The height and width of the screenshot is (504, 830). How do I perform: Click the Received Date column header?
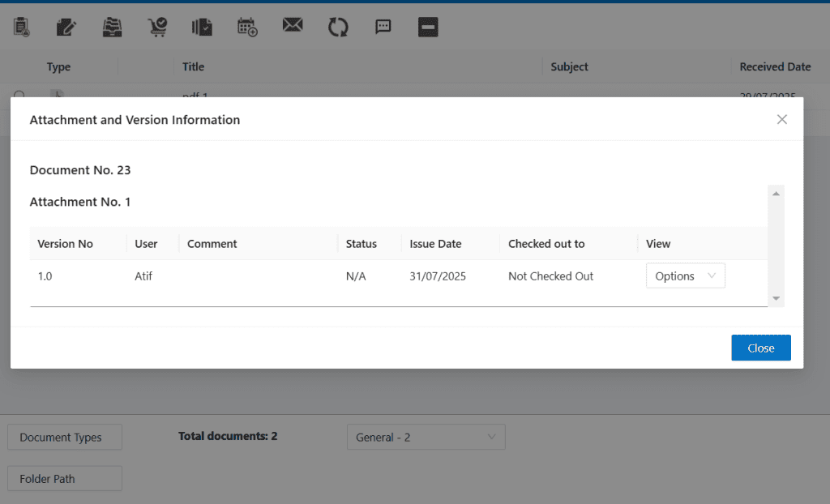tap(775, 66)
